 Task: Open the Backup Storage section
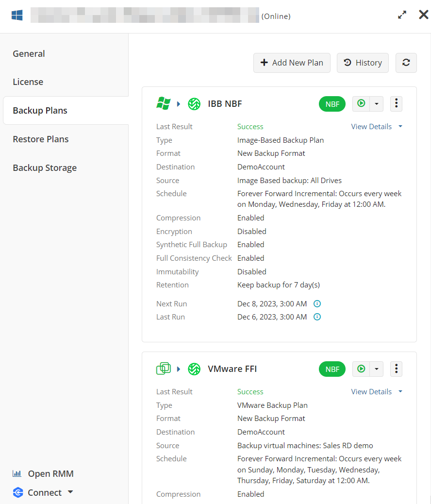coord(45,168)
